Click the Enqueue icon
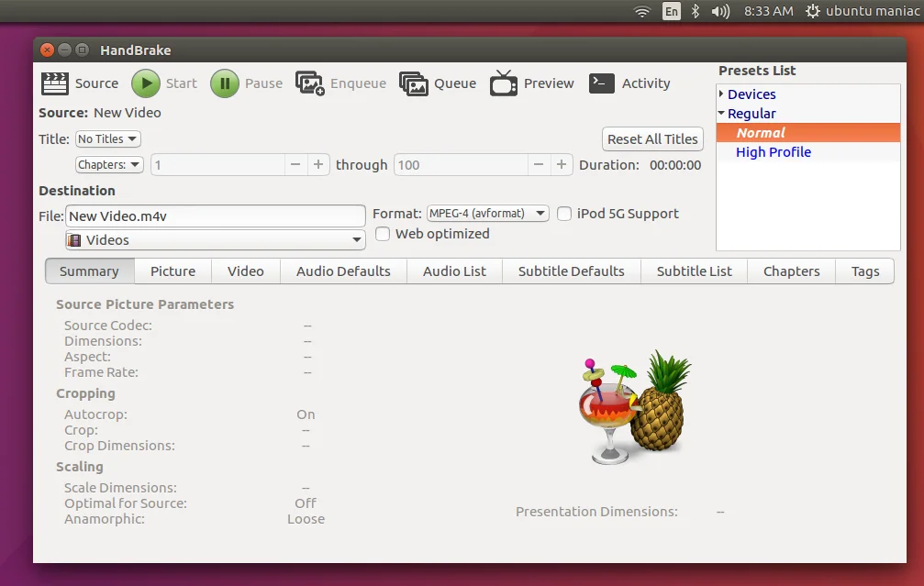The image size is (924, 586). (x=310, y=83)
